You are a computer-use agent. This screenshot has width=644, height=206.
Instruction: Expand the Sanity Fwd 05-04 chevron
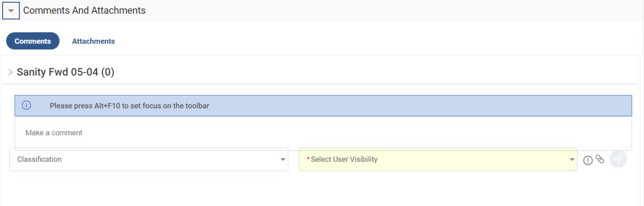[x=11, y=72]
